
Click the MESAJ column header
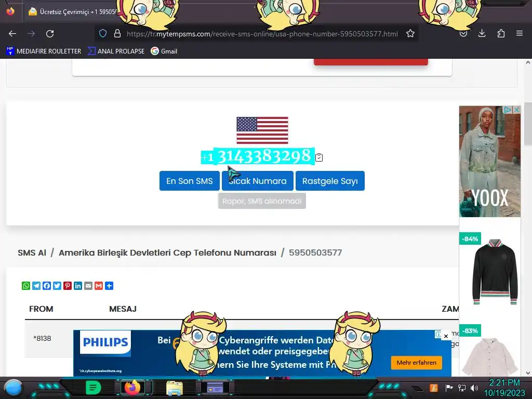[123, 309]
